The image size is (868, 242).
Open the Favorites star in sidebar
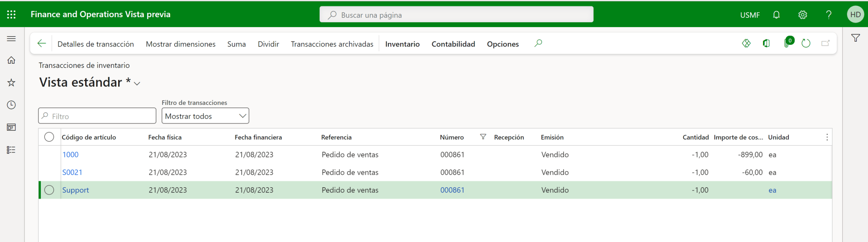point(11,82)
